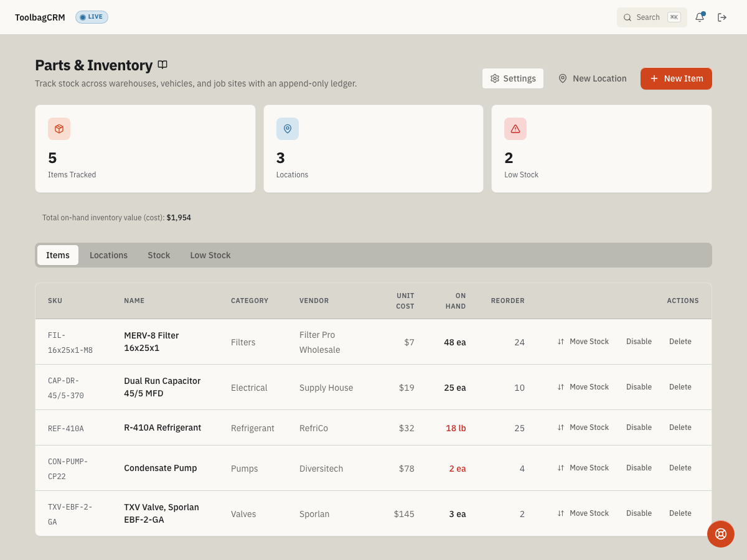The height and width of the screenshot is (560, 747).
Task: Click the LIVE status badge
Action: pos(92,17)
